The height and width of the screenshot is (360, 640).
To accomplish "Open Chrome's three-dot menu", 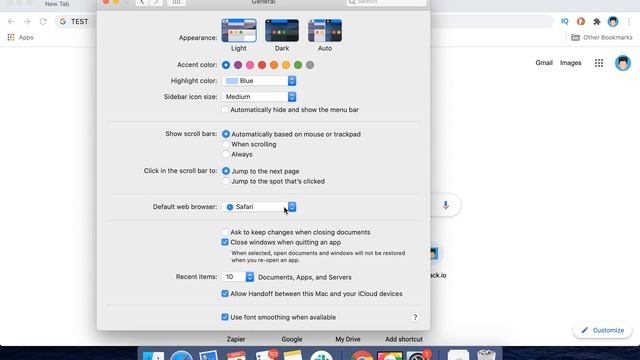I will click(629, 22).
